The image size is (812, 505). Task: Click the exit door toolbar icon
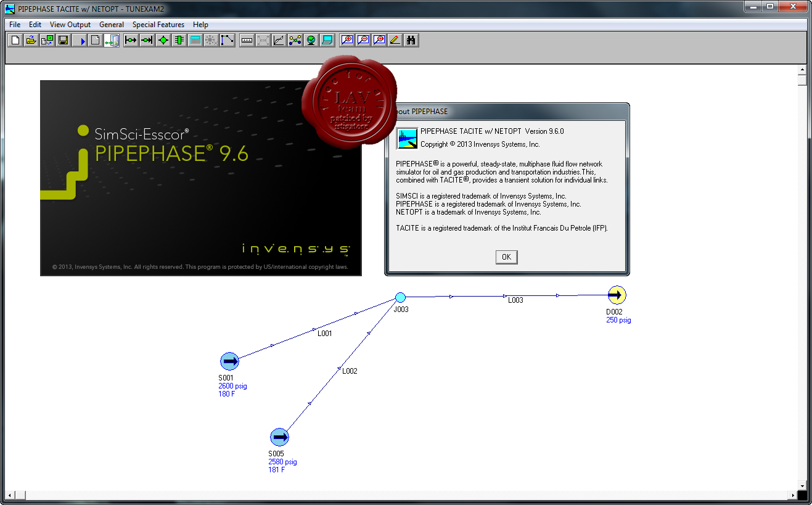[111, 40]
